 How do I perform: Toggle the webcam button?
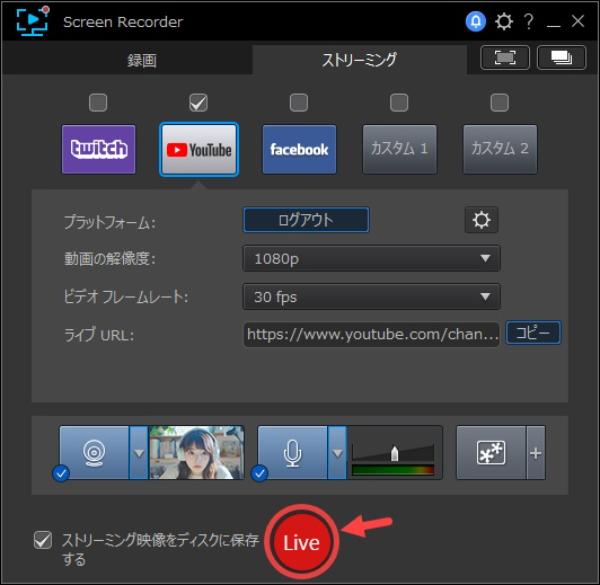pyautogui.click(x=94, y=453)
